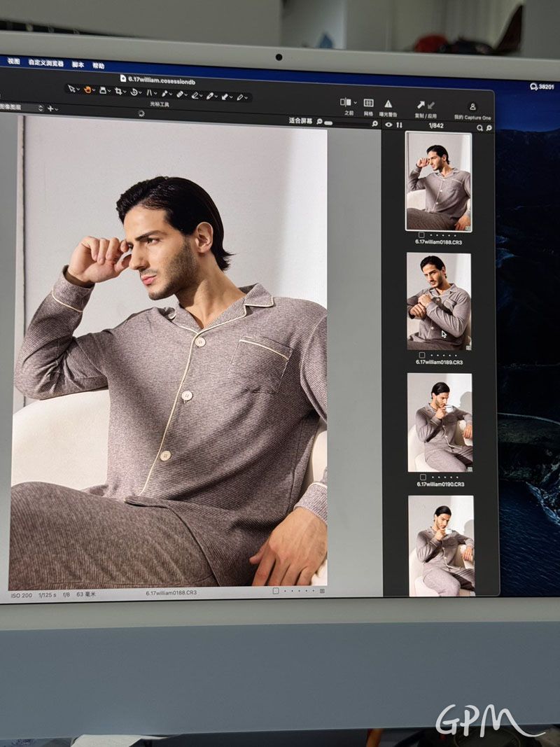
Task: Select the spot removal eraser tool
Action: [x=180, y=95]
